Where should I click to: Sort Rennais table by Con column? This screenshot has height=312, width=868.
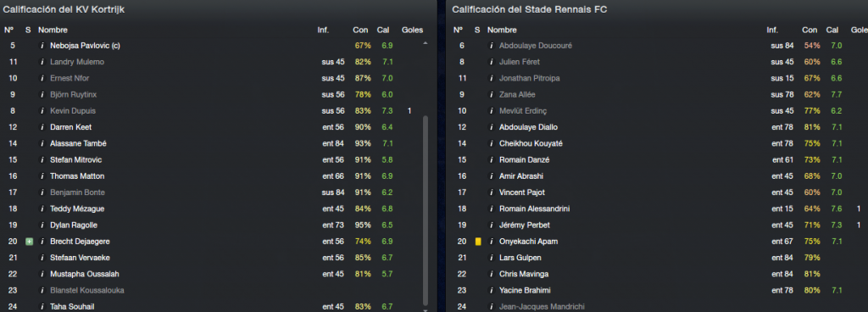coord(810,30)
